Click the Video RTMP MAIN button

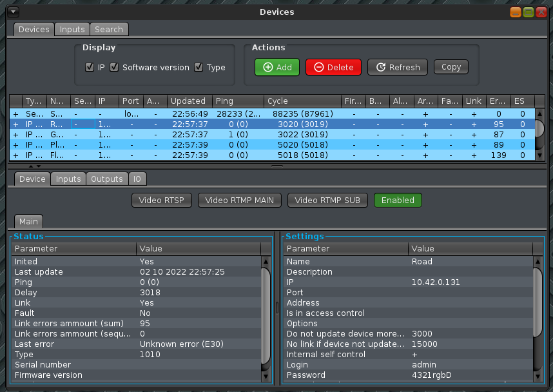(239, 201)
